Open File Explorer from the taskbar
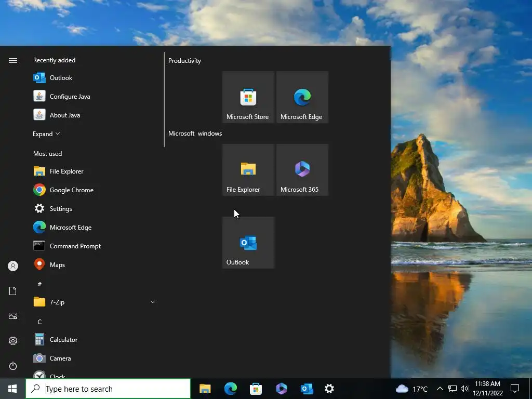 coord(205,389)
